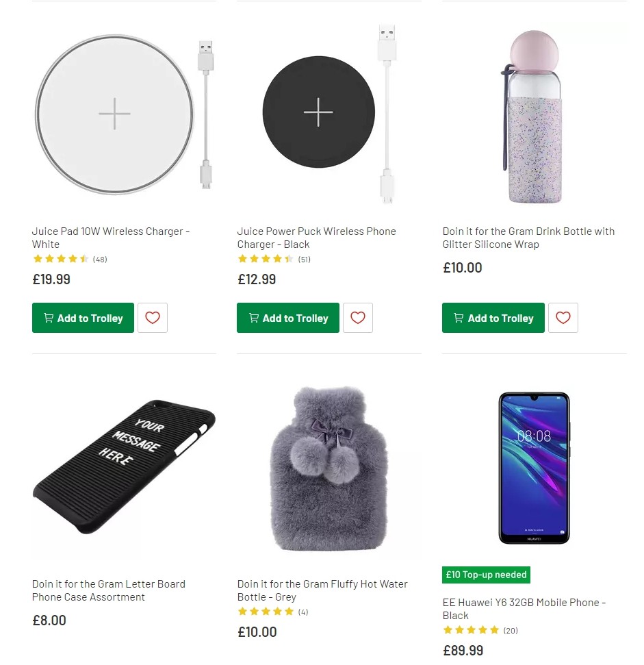Screen dimensions: 644x665
Task: Click the £10 Top-up needed badge
Action: (x=486, y=575)
